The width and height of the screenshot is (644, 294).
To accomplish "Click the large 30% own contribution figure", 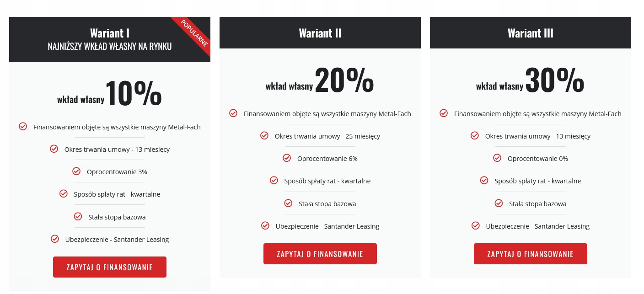I will pos(554,80).
